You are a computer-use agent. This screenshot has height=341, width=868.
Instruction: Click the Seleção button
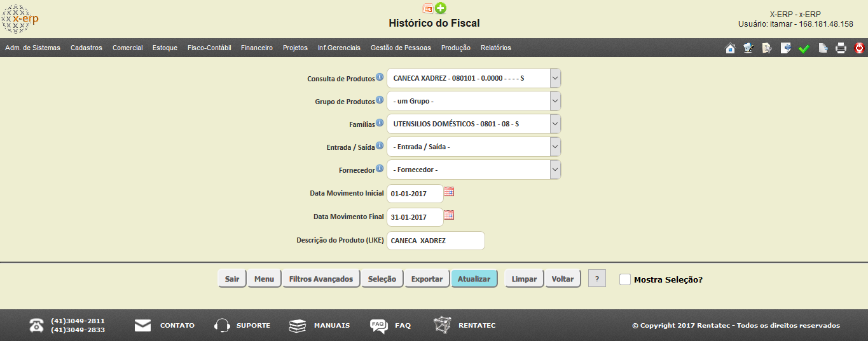tap(382, 279)
